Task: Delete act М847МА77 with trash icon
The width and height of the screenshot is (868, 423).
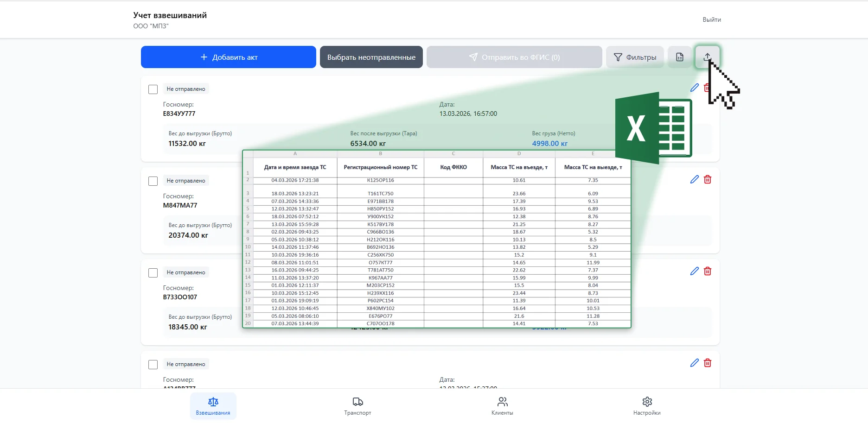Action: click(x=708, y=179)
